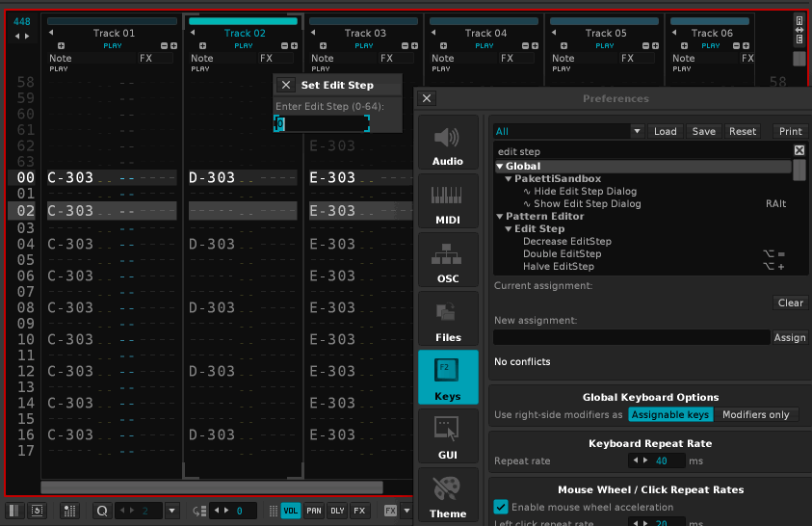Click the quantize Q icon
The width and height of the screenshot is (812, 526).
click(101, 511)
